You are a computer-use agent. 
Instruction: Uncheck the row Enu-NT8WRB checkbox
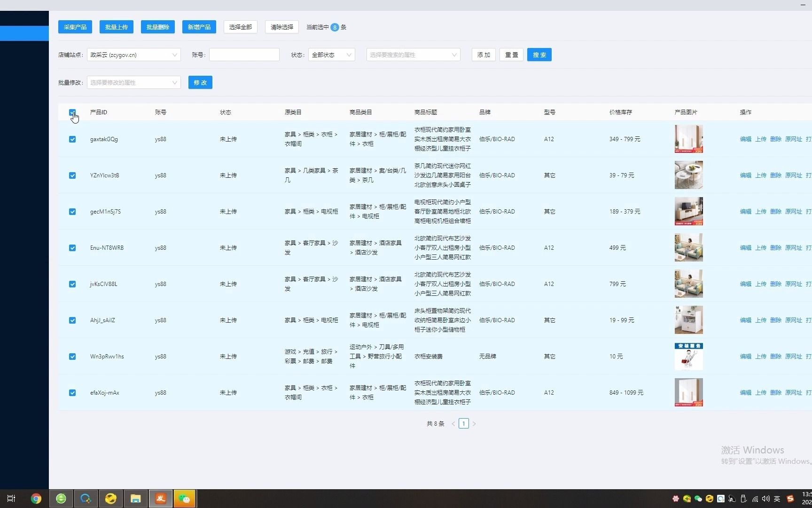pyautogui.click(x=72, y=248)
